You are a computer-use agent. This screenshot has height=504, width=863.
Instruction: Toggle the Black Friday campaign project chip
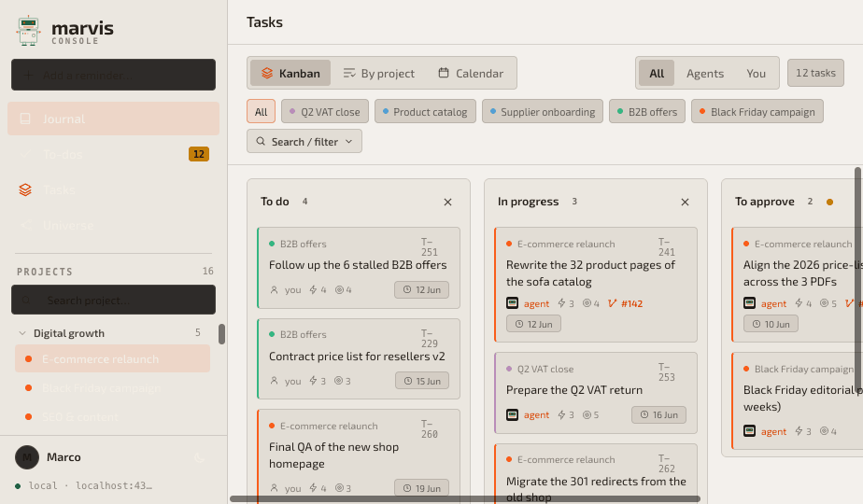coord(757,112)
